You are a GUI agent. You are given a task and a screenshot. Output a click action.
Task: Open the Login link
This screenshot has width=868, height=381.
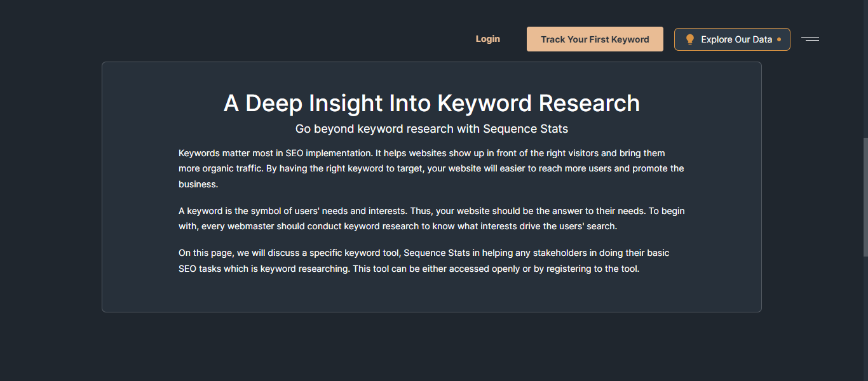coord(487,39)
